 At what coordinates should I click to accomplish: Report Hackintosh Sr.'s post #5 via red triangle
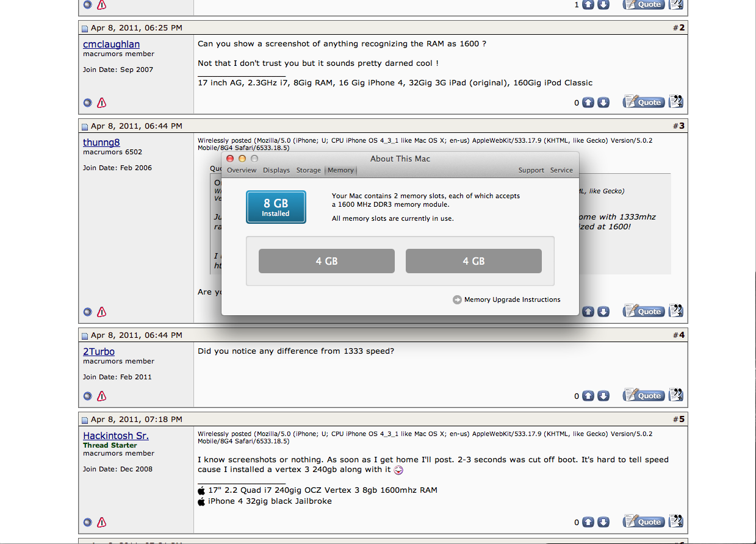101,522
